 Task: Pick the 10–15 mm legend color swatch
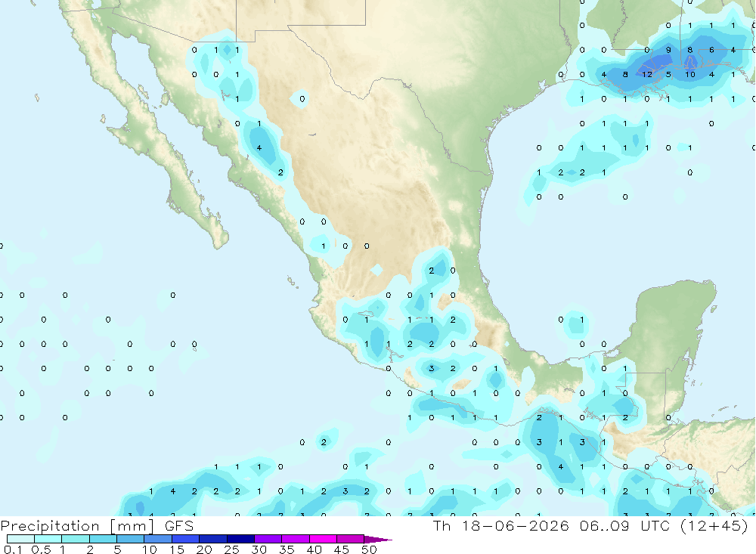tap(158, 539)
